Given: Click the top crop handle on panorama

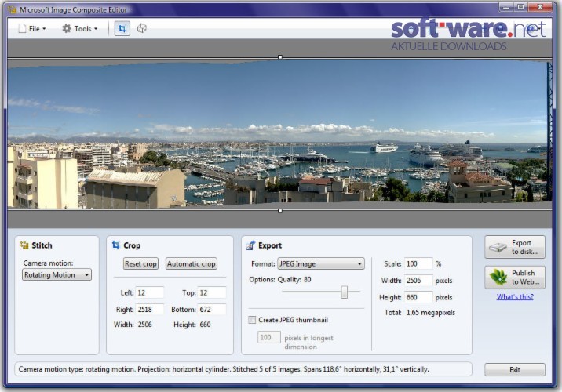Looking at the screenshot, I should click(280, 57).
